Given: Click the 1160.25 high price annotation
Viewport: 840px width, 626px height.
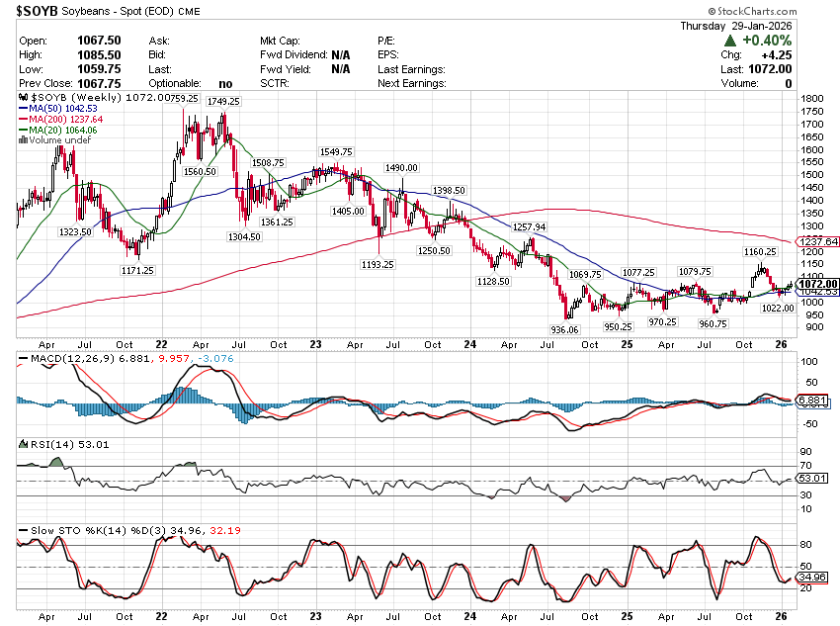Looking at the screenshot, I should 759,252.
